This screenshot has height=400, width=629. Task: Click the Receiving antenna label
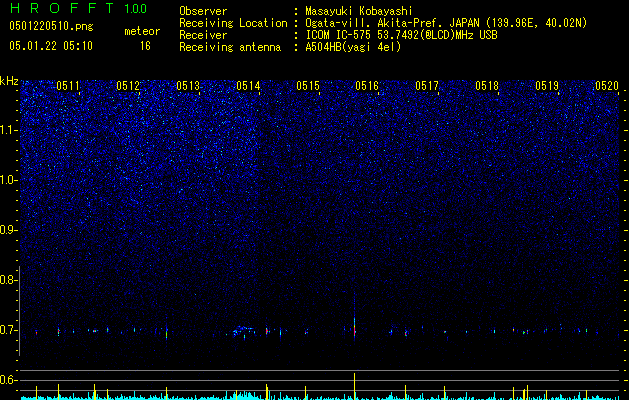pyautogui.click(x=230, y=47)
